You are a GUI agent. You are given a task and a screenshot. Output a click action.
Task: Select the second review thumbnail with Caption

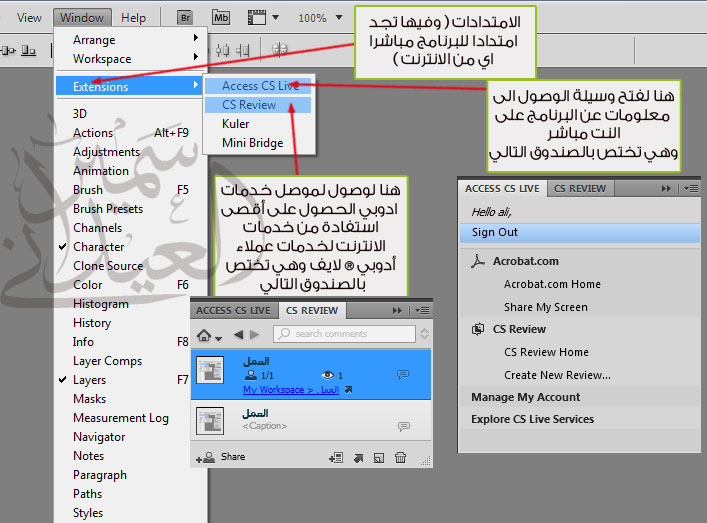[211, 420]
